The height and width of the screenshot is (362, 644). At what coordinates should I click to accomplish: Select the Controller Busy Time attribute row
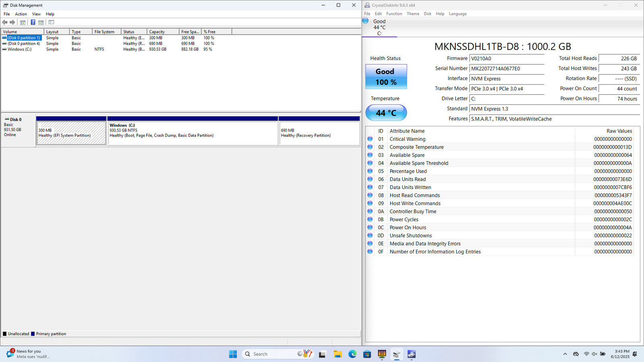pyautogui.click(x=500, y=211)
